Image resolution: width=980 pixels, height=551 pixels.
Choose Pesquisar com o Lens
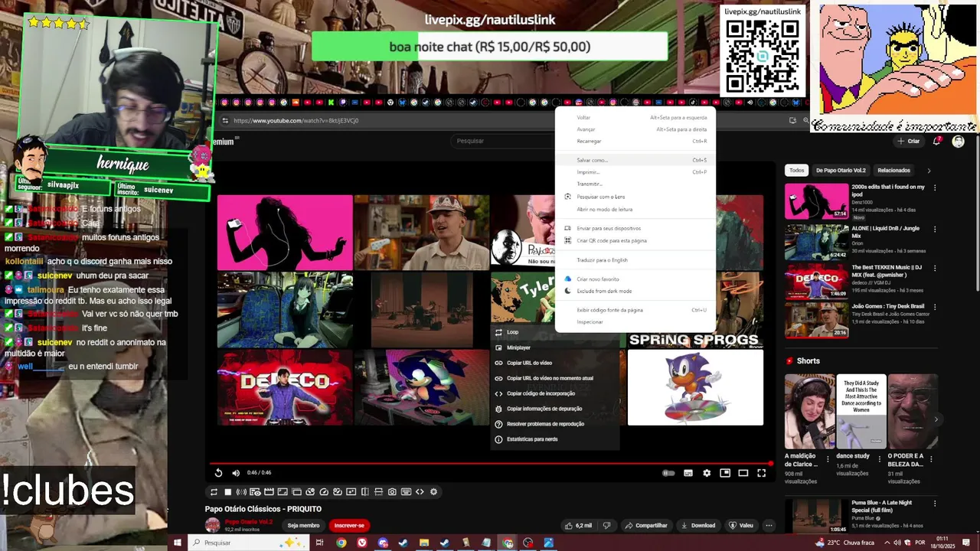pos(635,197)
